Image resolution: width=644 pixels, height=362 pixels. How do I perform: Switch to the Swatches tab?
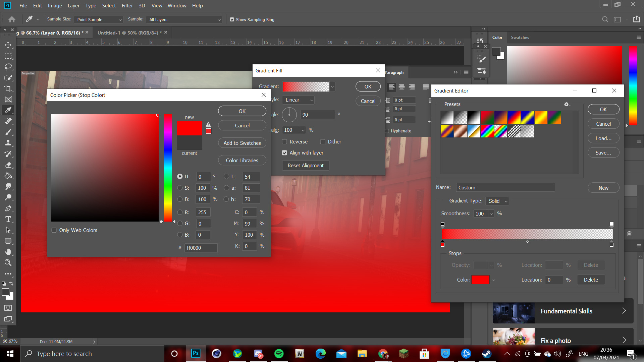pyautogui.click(x=520, y=38)
